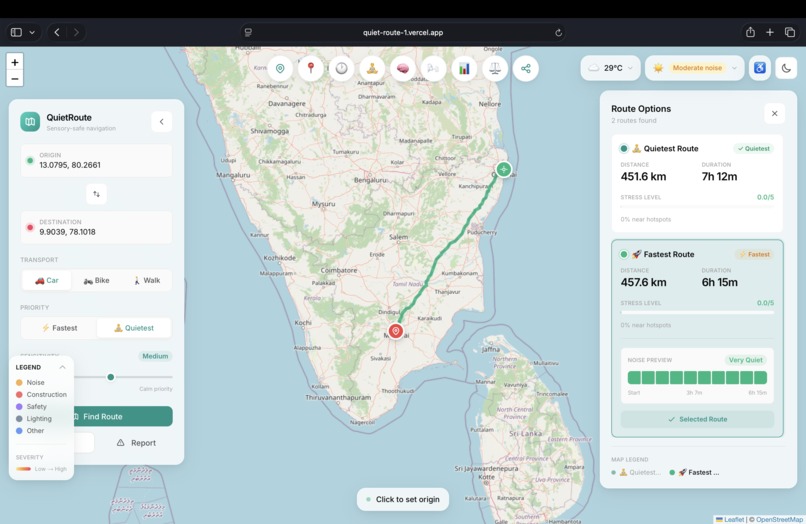Click the share toolbar icon
The height and width of the screenshot is (524, 806).
coord(526,68)
